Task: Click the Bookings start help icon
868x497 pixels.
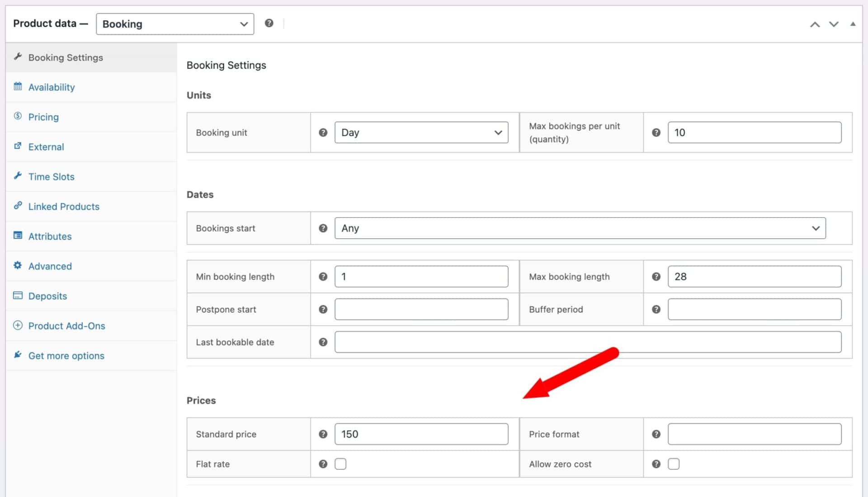Action: pyautogui.click(x=323, y=228)
